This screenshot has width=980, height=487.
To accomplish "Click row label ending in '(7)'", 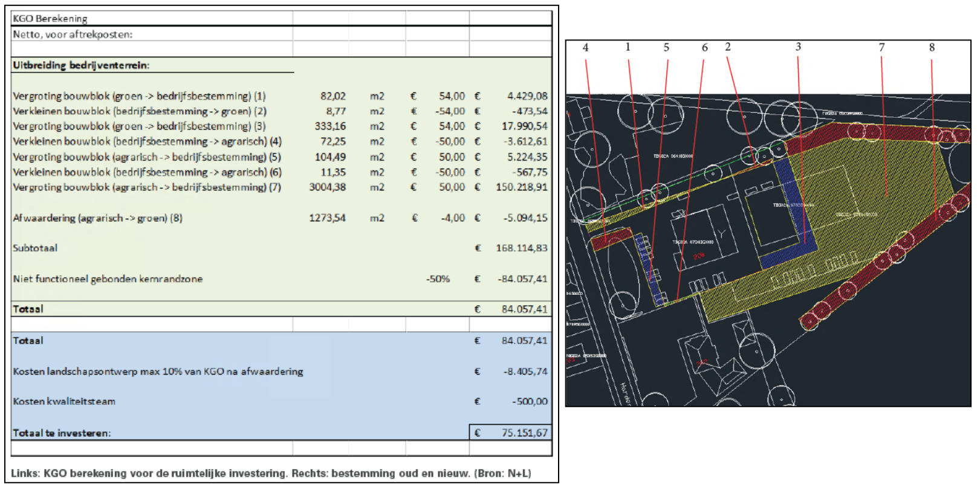I will (x=147, y=187).
